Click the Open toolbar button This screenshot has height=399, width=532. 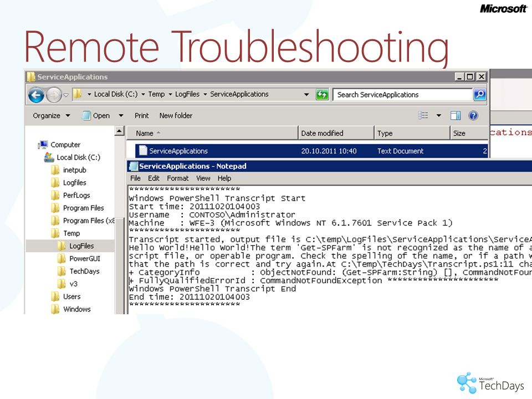click(96, 116)
